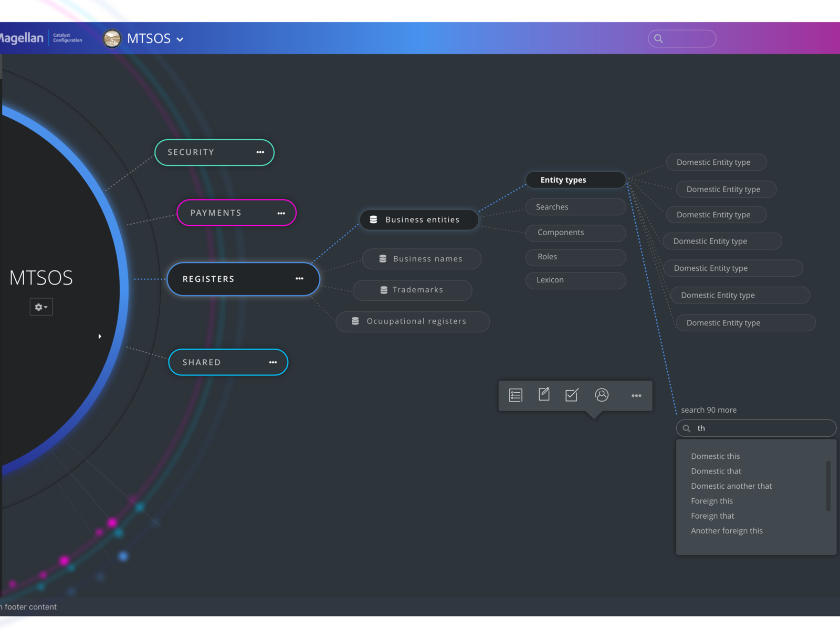Open the ellipsis menu on the REGISTERS node
This screenshot has height=630, width=840.
(x=299, y=279)
